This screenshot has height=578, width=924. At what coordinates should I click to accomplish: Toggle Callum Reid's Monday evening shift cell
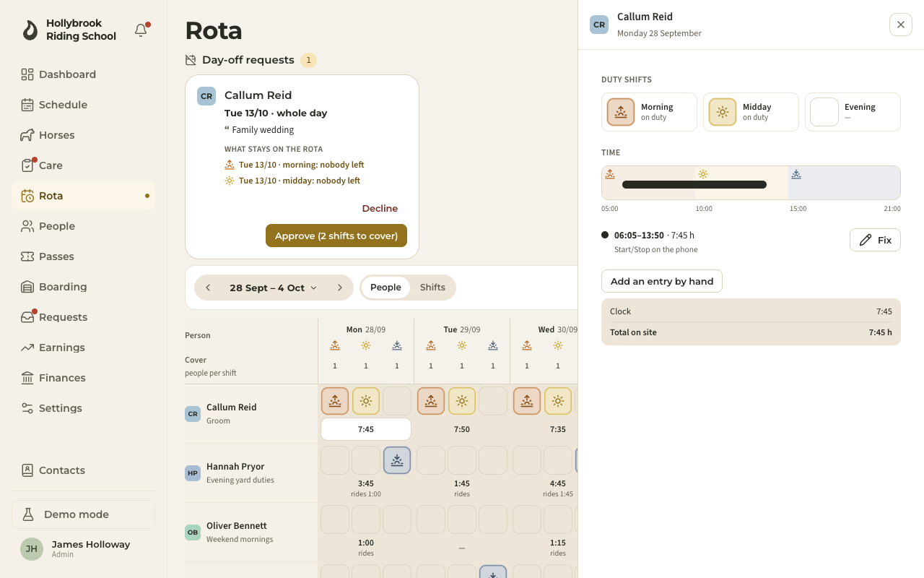(397, 401)
